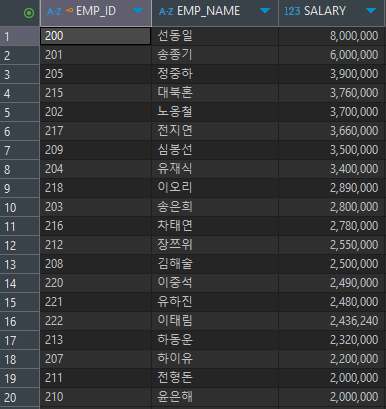Click the EMP_ID cell containing 217
The width and height of the screenshot is (386, 409).
[95, 131]
